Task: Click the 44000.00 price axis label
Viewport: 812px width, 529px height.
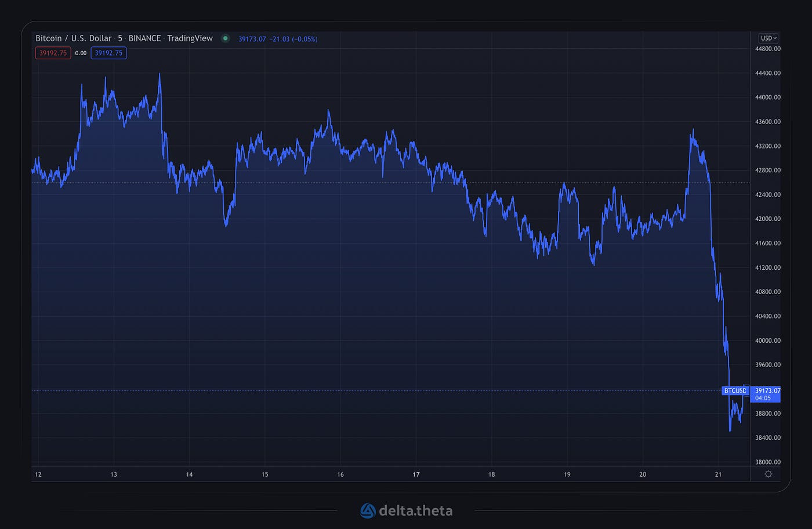Action: (x=767, y=97)
